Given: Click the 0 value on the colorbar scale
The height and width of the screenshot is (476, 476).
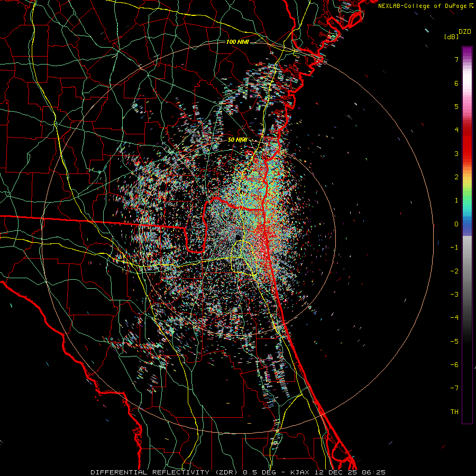Looking at the screenshot, I should 456,224.
